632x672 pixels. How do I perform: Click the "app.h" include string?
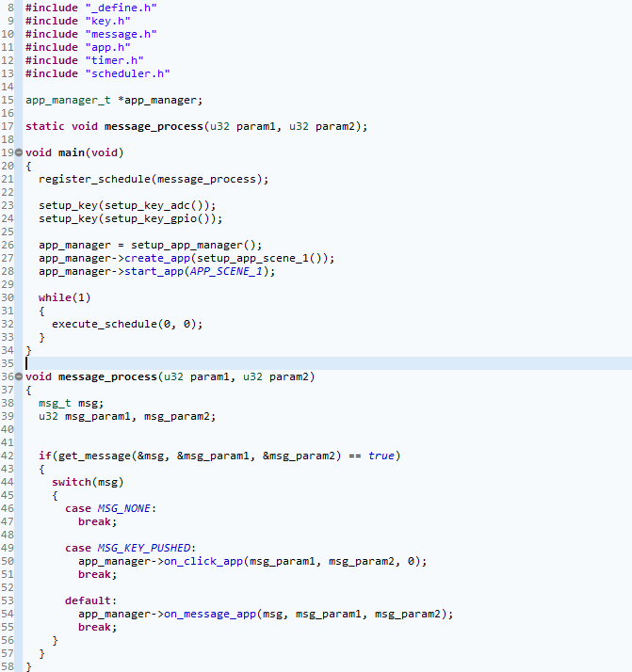[x=107, y=47]
